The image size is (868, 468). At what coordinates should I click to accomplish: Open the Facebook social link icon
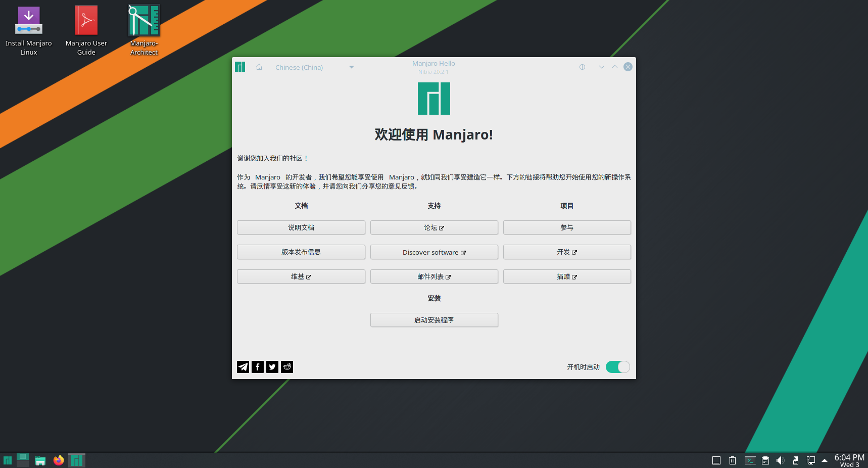point(258,367)
